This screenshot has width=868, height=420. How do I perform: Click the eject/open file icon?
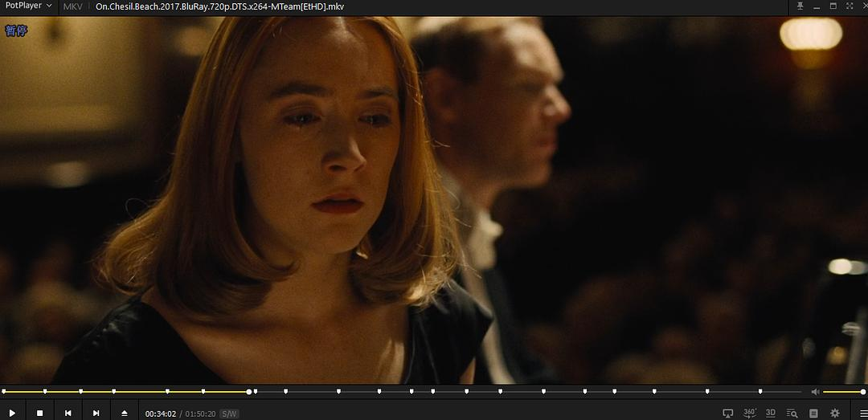pos(125,413)
